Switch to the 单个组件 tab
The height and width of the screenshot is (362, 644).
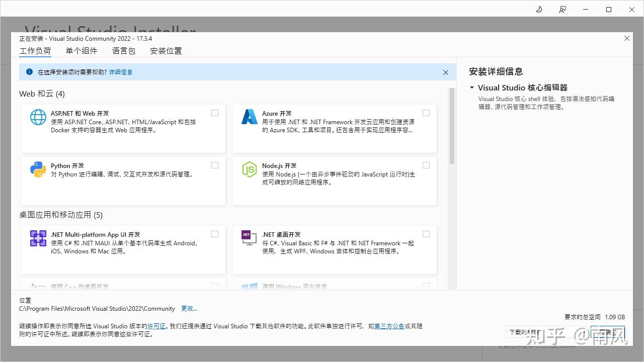[x=82, y=50]
